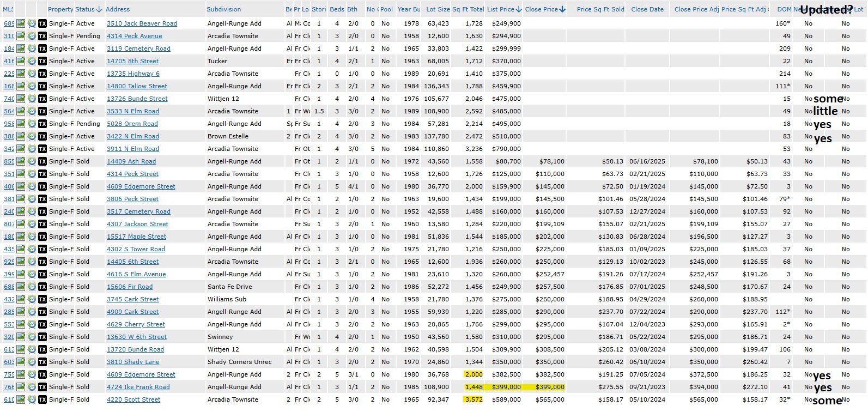This screenshot has height=412, width=868.
Task: Open photos icon for 14705 8th Street
Action: click(x=21, y=61)
